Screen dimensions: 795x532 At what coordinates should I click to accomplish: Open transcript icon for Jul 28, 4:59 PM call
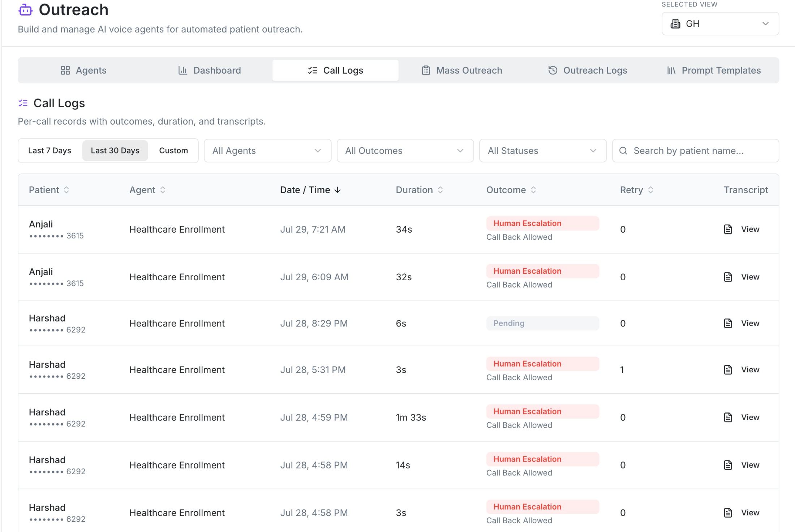728,417
